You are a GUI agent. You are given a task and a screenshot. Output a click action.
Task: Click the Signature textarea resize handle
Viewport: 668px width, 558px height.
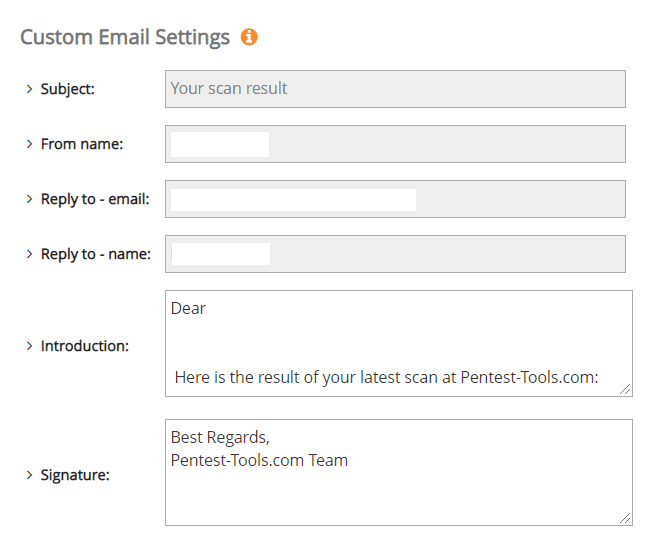(626, 518)
